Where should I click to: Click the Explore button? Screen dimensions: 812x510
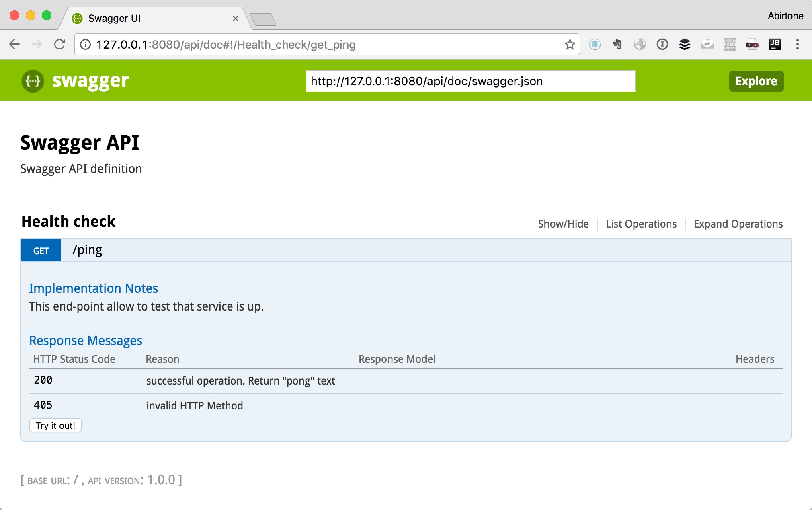(756, 81)
